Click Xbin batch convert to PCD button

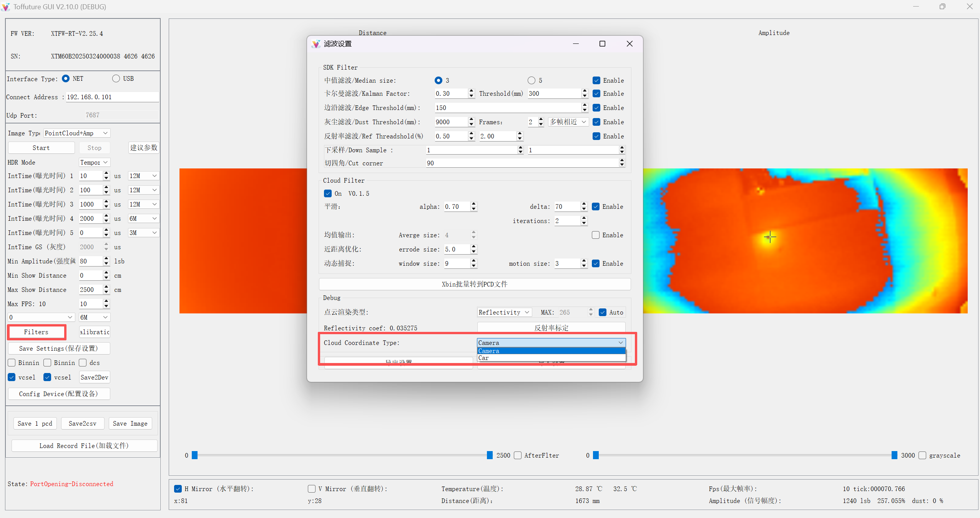(474, 284)
